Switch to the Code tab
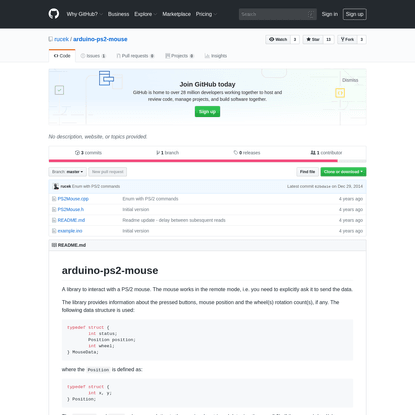The width and height of the screenshot is (415, 415). click(x=62, y=56)
